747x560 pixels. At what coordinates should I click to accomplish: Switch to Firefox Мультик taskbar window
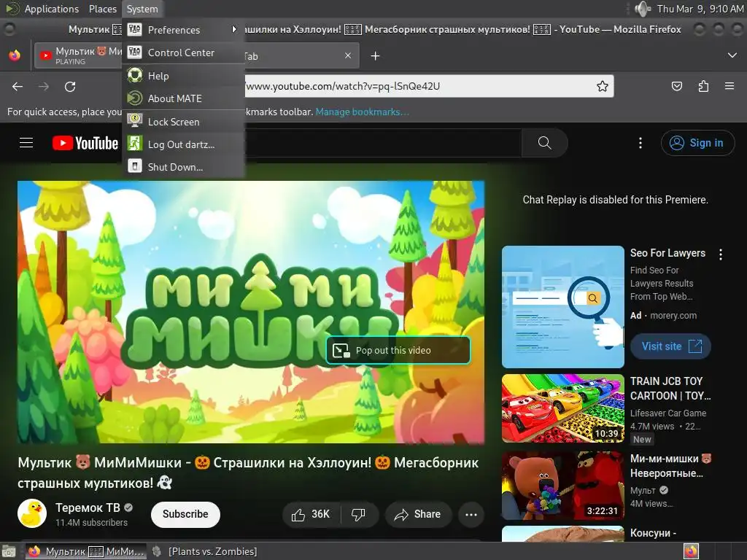click(86, 551)
